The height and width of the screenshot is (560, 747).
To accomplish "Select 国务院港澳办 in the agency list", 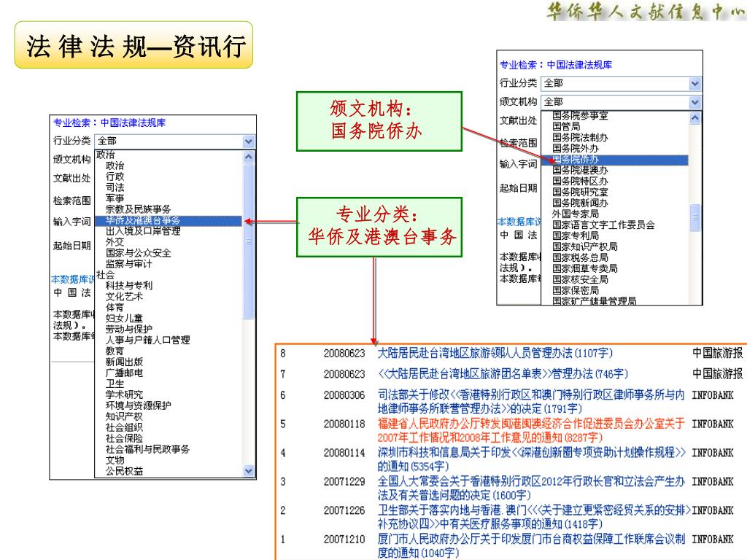I will pos(580,171).
